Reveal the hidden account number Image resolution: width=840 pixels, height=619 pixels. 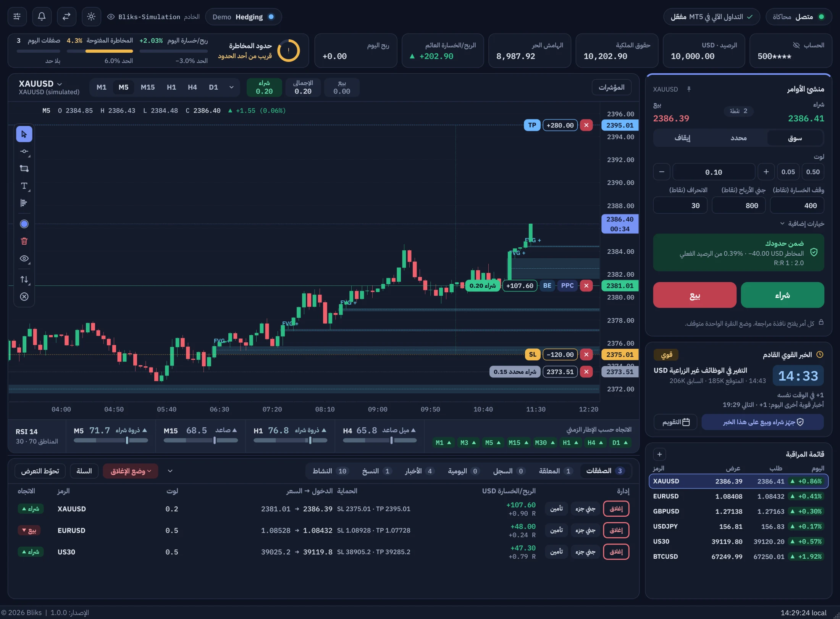point(796,45)
